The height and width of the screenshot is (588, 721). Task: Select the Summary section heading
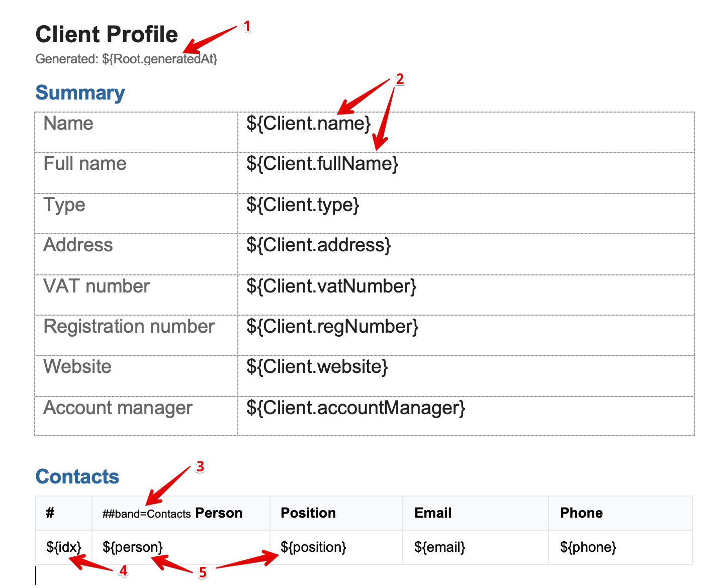[80, 93]
